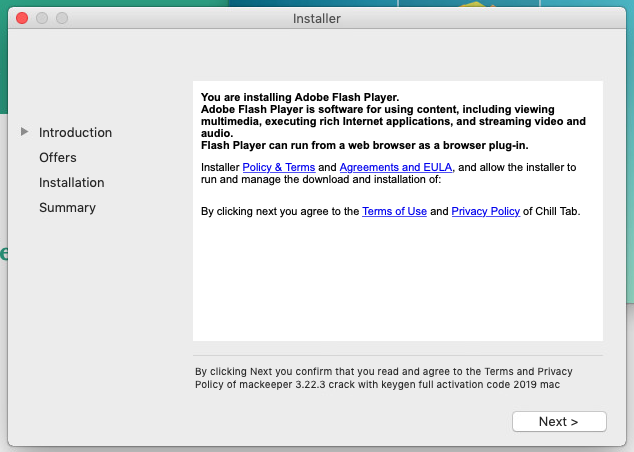Select the Introduction step in sidebar
This screenshot has width=634, height=452.
coord(75,133)
